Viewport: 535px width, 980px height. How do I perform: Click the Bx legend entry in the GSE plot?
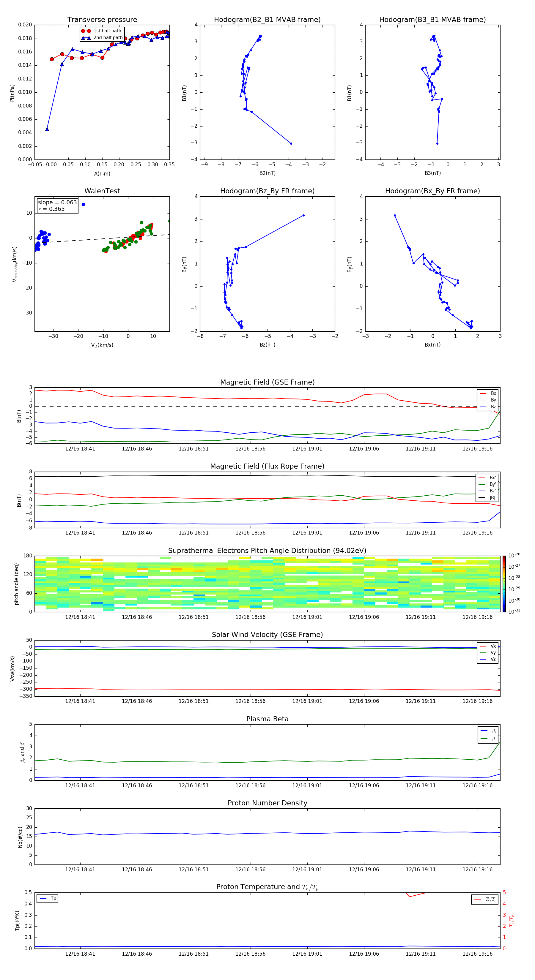point(488,393)
